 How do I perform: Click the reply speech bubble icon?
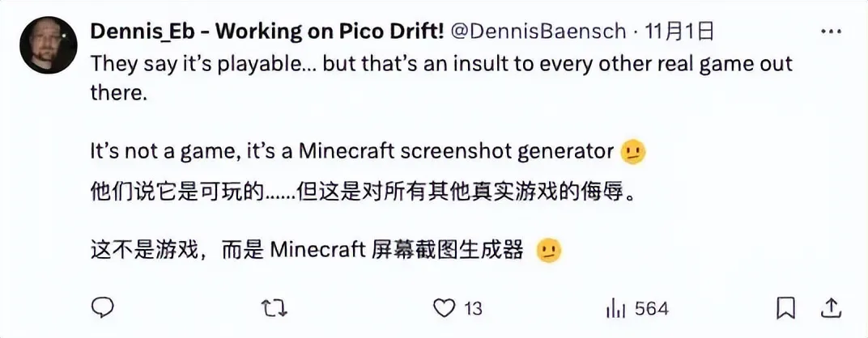(102, 307)
